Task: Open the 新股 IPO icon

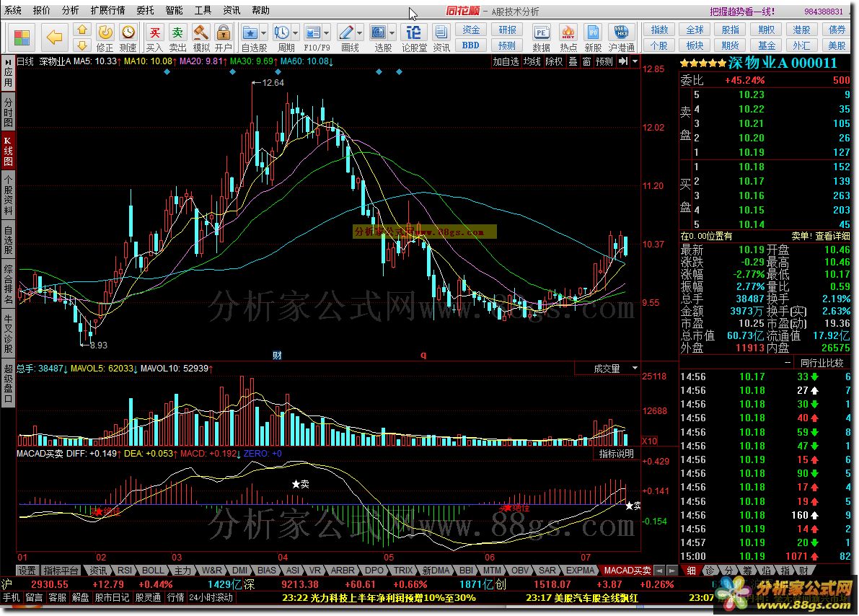Action: (x=593, y=38)
